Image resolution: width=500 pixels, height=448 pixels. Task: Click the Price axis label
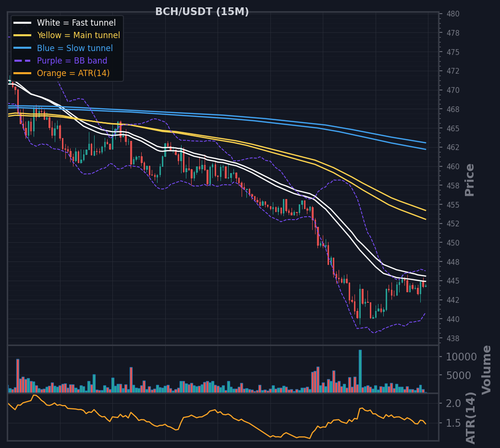click(469, 180)
